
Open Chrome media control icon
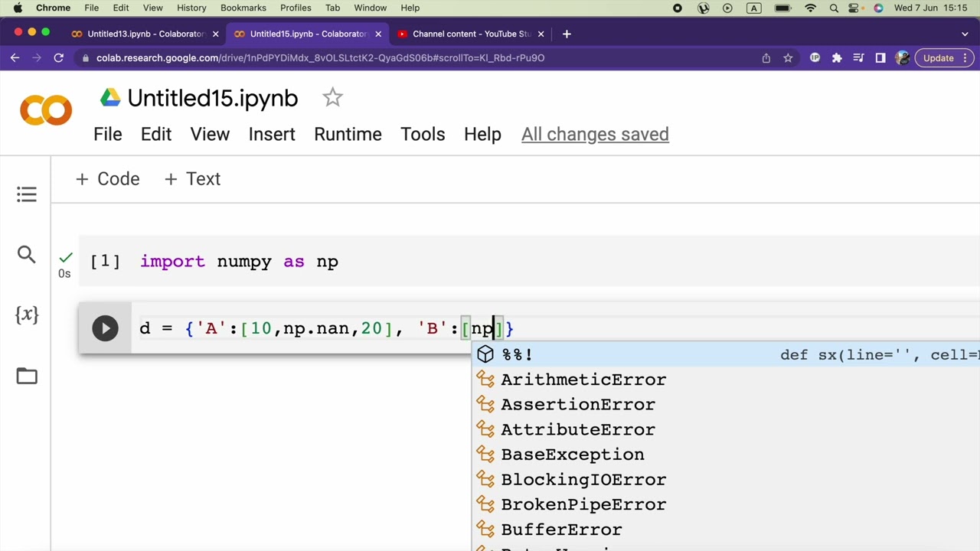(x=859, y=58)
